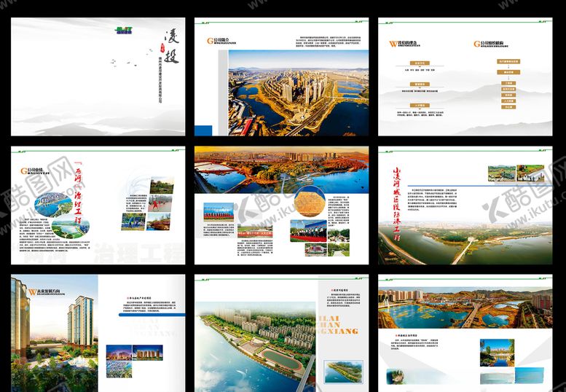Screen dimensions: 566x392
Task: Click the green logo on the cover page
Action: 125,30
